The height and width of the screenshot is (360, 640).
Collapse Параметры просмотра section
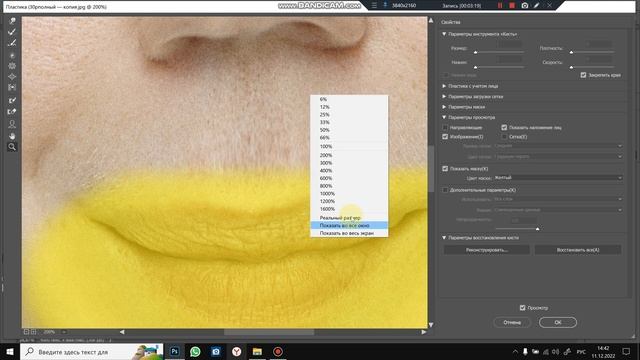444,118
